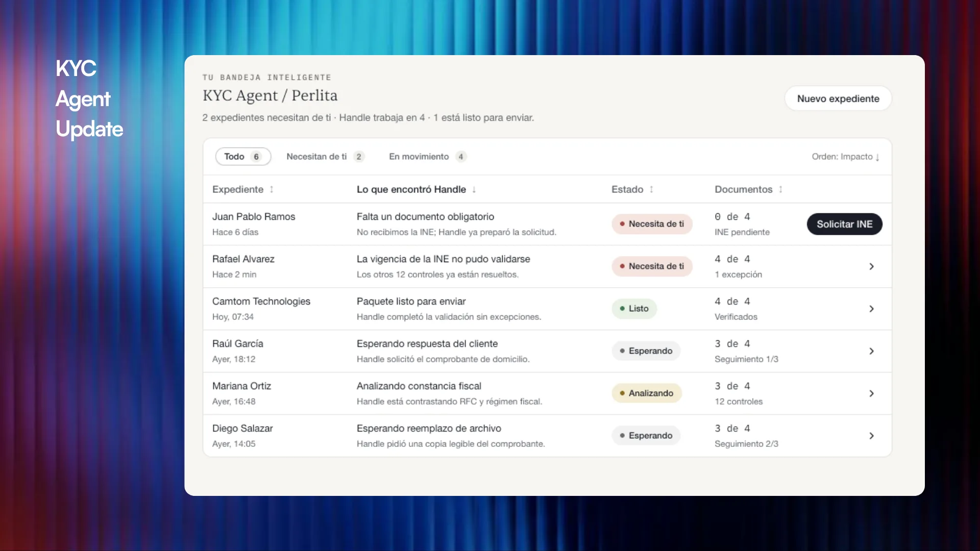Viewport: 980px width, 551px height.
Task: Click 'Falta un documento obligatorio' finding
Action: pyautogui.click(x=425, y=217)
